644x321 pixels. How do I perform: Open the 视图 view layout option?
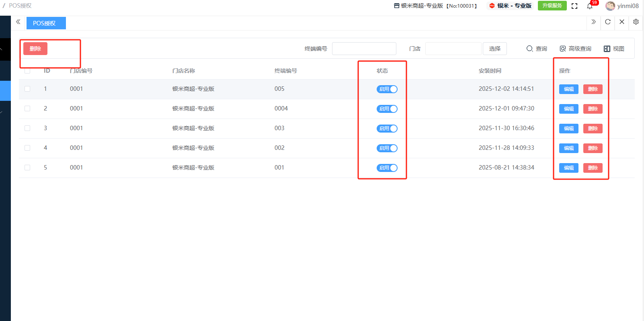tap(614, 49)
